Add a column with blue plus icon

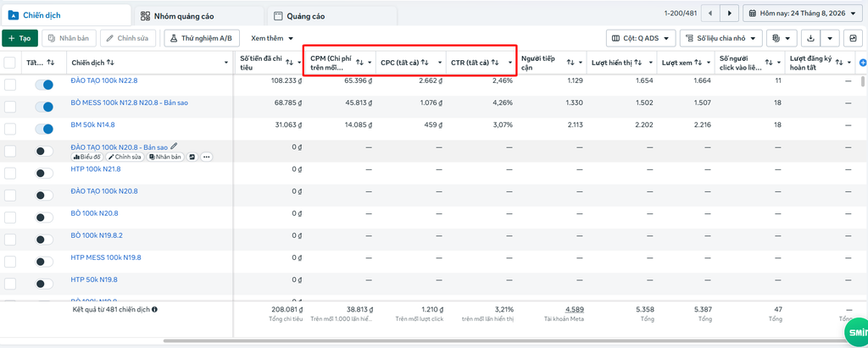click(862, 63)
